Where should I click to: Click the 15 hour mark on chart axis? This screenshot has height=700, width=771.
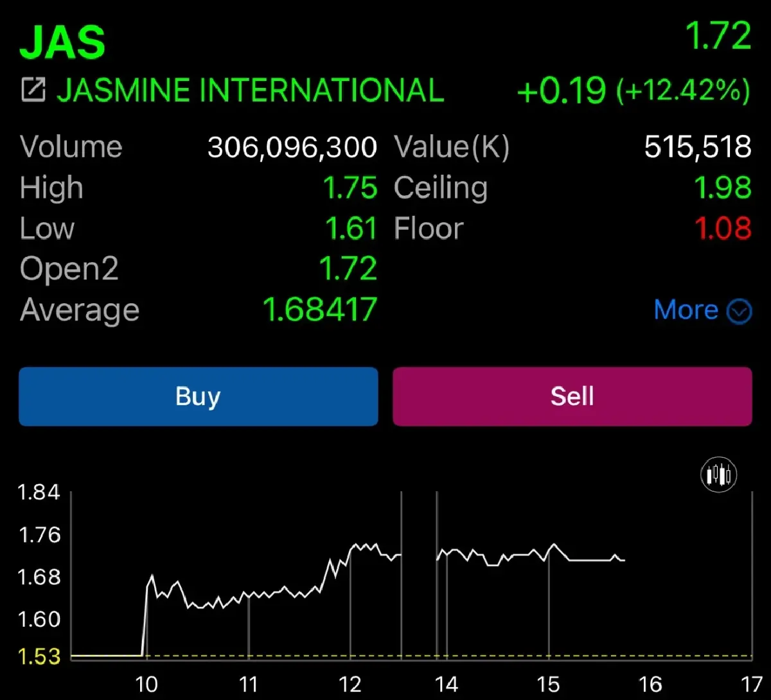pos(548,685)
